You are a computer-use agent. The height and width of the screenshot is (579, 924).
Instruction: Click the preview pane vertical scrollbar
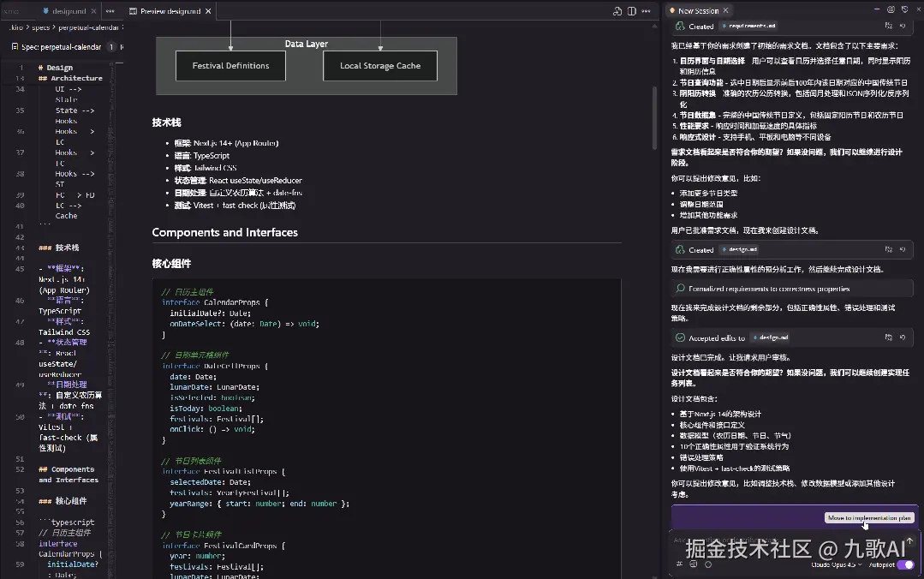click(x=654, y=118)
